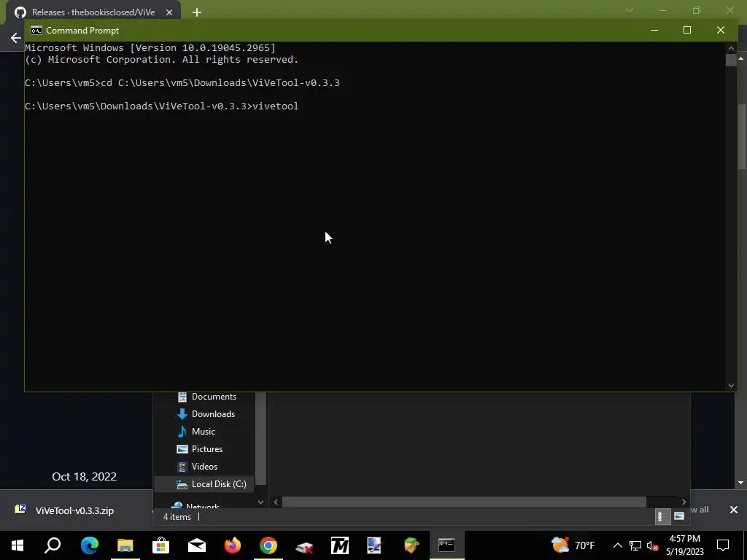
Task: Open Microsoft Store from taskbar
Action: (x=161, y=545)
